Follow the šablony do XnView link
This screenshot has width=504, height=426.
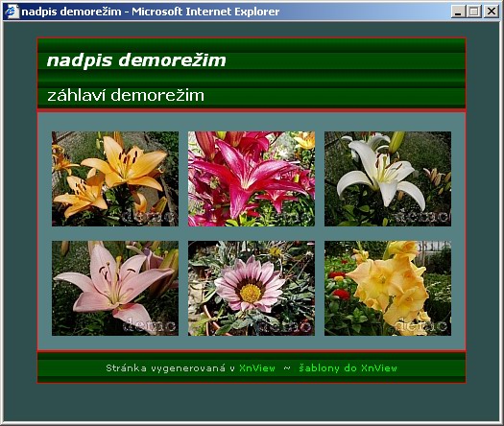pos(348,368)
